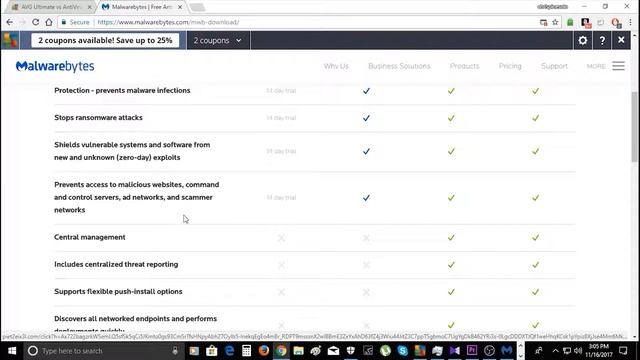Close the Malwarebytes tab
Image resolution: width=640 pixels, height=360 pixels.
180,7
